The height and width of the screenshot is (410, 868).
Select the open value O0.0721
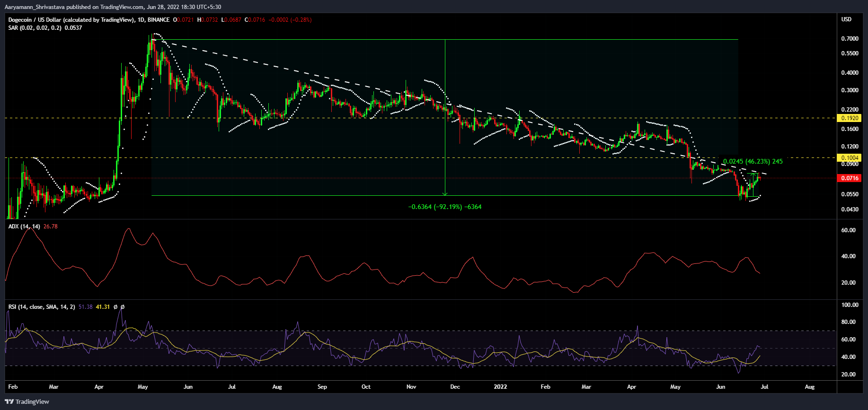[x=184, y=20]
